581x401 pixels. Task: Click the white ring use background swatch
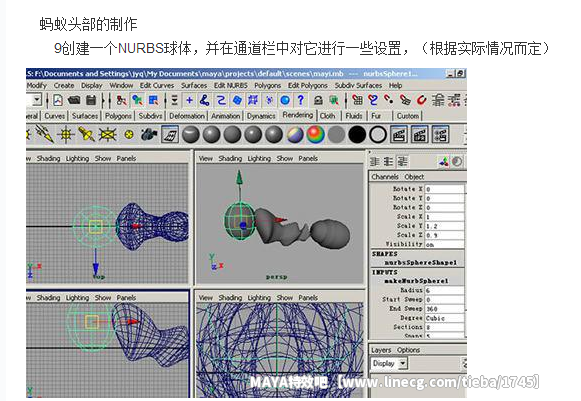[x=378, y=135]
